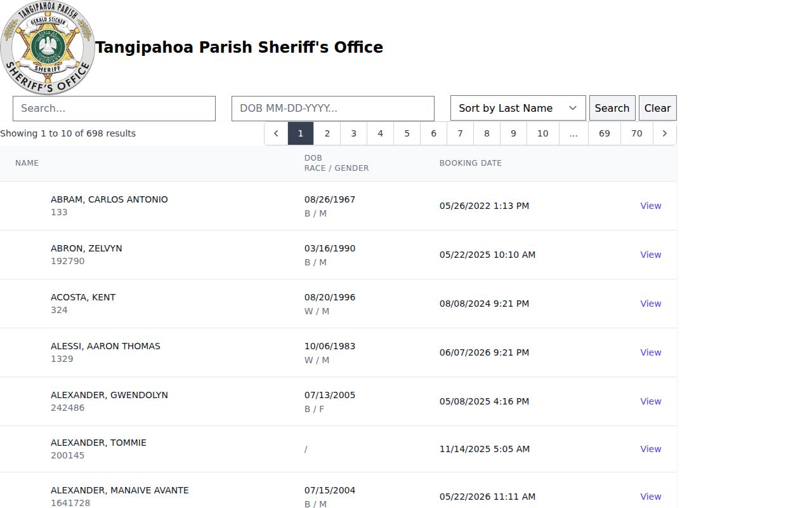Go to pagination page 9
Viewport: 812px width, 508px height.
(514, 133)
